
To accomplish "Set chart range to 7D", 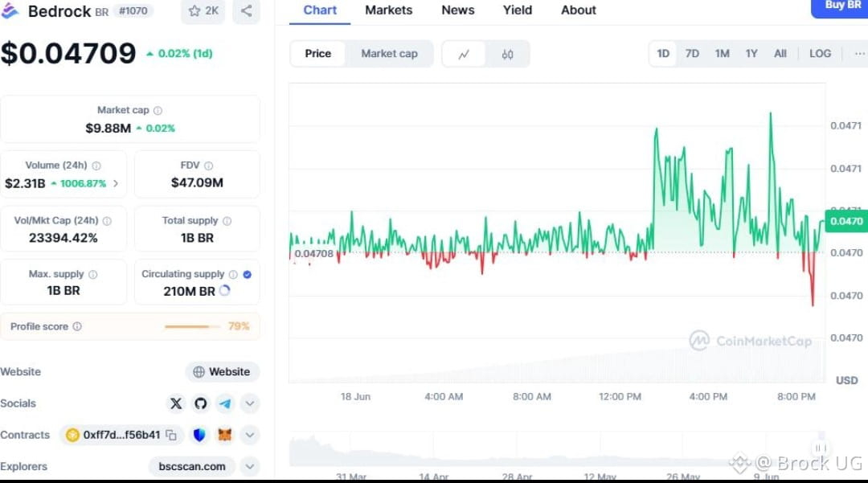I will coord(692,54).
